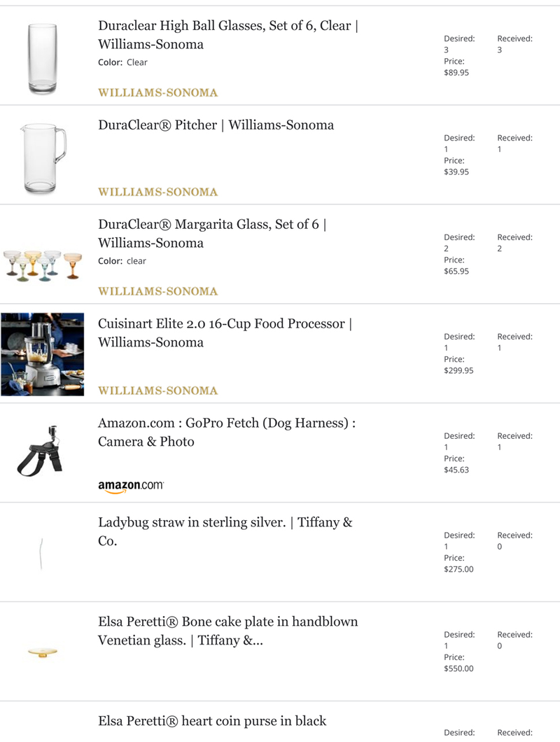Open the DuraClear Pitcher title link
The image size is (560, 742).
tap(216, 125)
